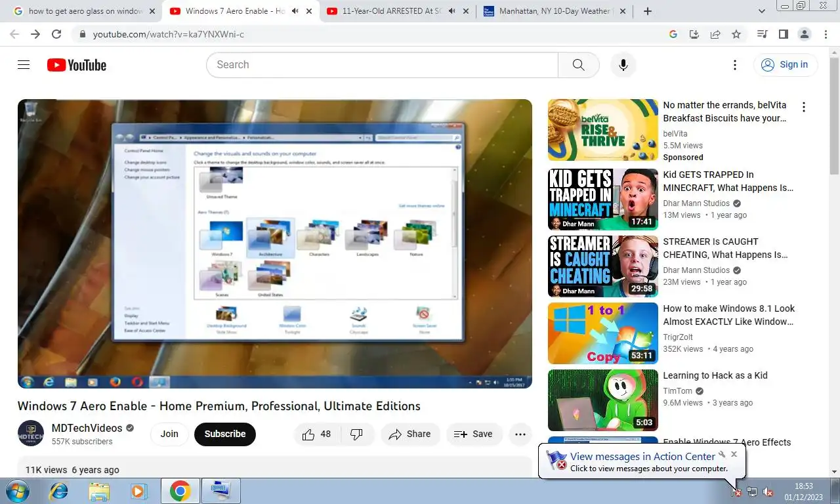This screenshot has width=840, height=504.
Task: Go back with the browser arrow
Action: pyautogui.click(x=14, y=34)
